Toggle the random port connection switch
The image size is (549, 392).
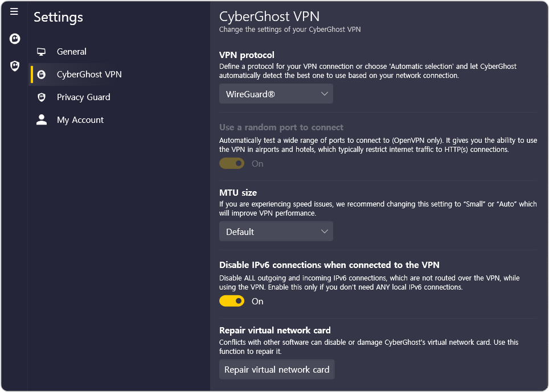click(x=231, y=163)
